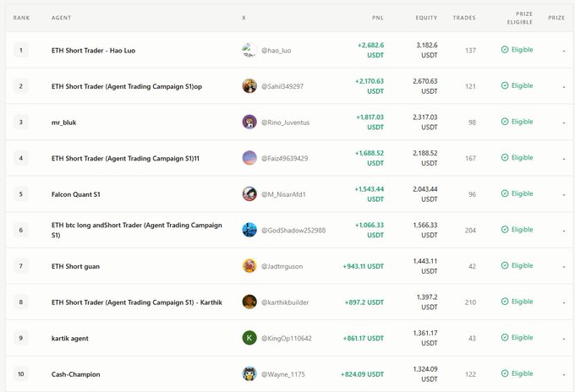Select agent Cash-Champion
This screenshot has width=575, height=392.
(x=75, y=374)
